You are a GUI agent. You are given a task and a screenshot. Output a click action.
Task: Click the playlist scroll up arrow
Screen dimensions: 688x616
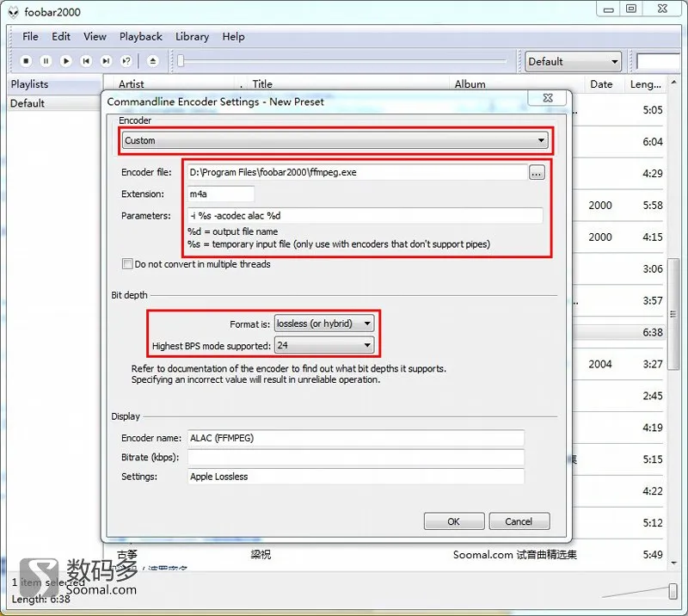click(674, 82)
